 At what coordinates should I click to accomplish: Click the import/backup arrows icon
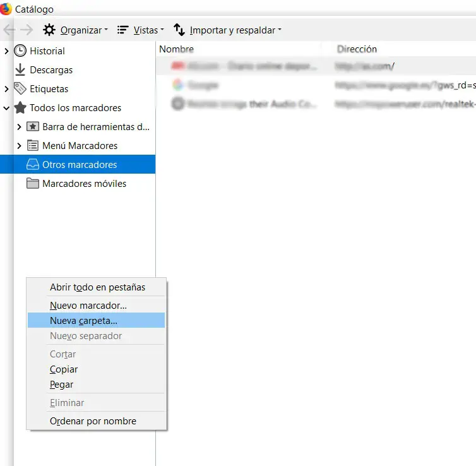pos(179,30)
